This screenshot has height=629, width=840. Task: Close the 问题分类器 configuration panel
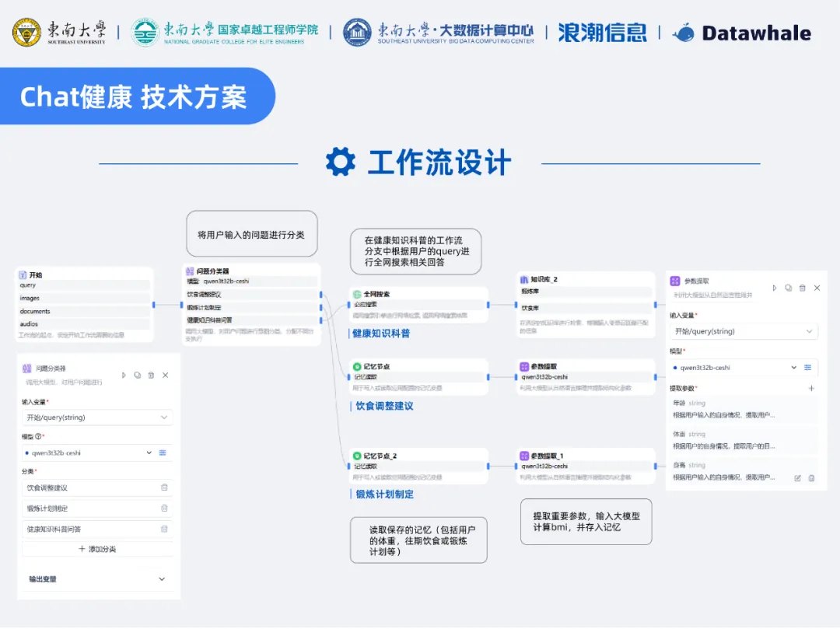click(x=166, y=375)
